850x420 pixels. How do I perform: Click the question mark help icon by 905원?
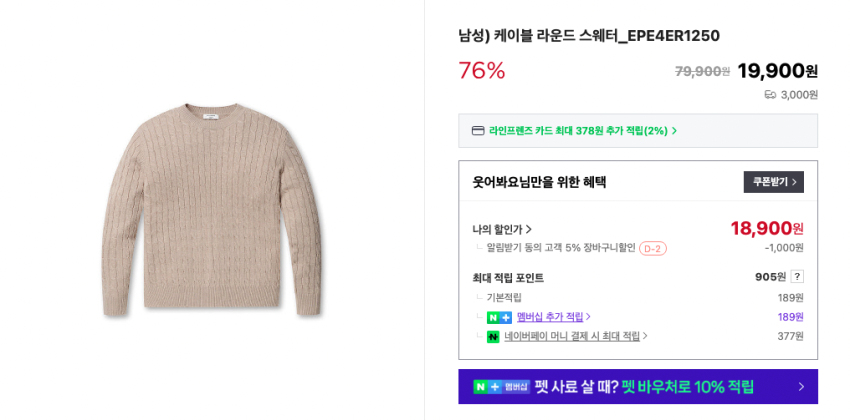click(797, 277)
